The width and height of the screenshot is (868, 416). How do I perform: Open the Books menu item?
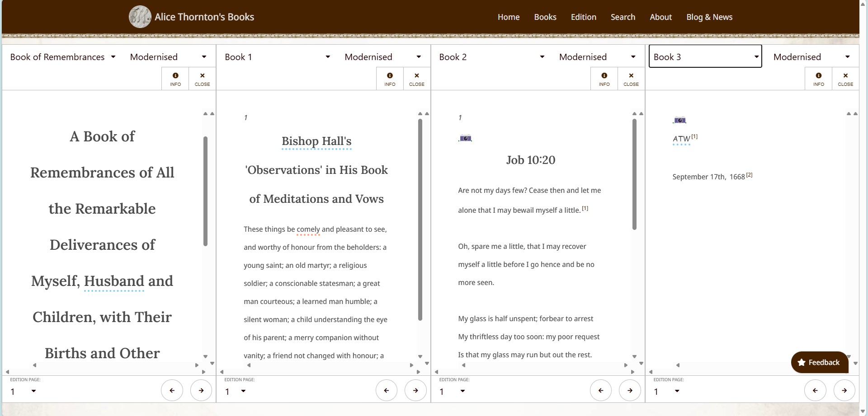pos(545,17)
